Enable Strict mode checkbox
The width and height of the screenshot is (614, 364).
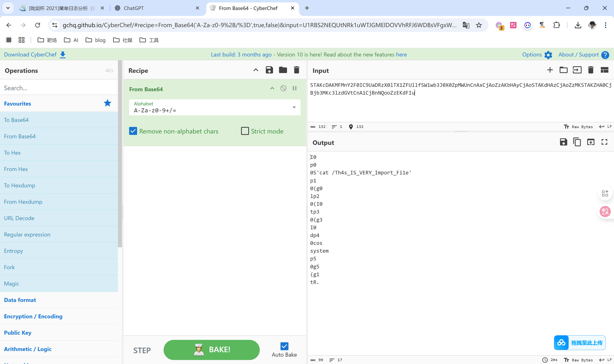point(245,131)
